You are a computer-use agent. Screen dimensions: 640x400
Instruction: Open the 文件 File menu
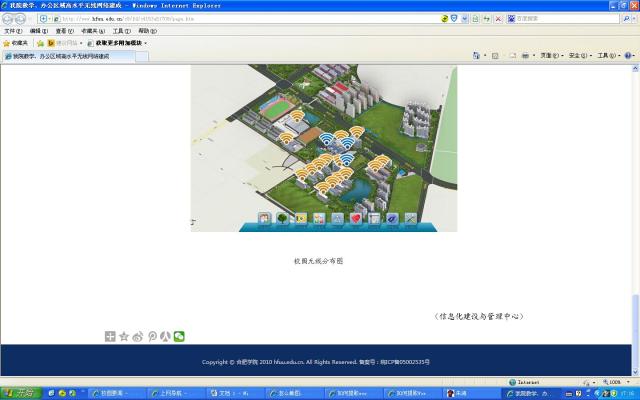[x=13, y=31]
